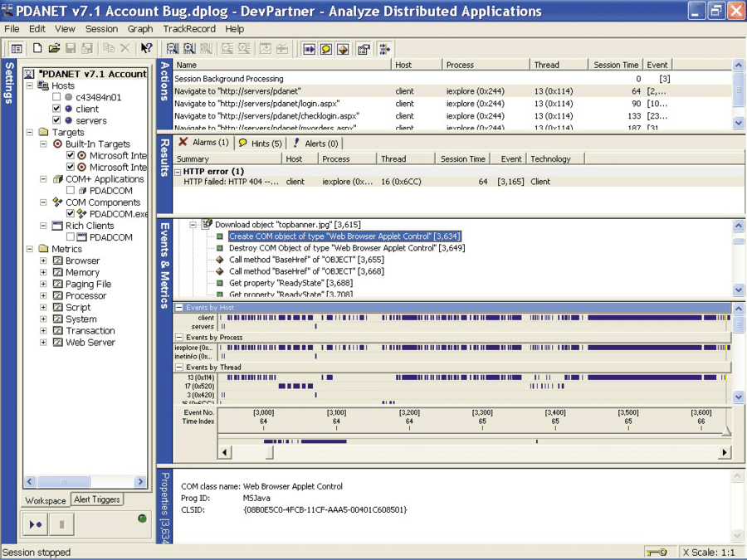The width and height of the screenshot is (747, 560).
Task: Click the Technology column header in Results
Action: (555, 159)
